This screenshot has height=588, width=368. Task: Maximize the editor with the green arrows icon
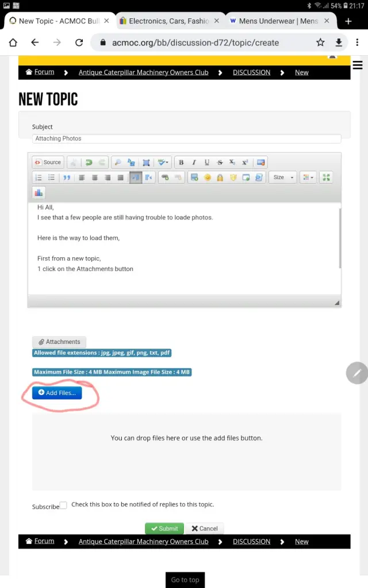[327, 177]
